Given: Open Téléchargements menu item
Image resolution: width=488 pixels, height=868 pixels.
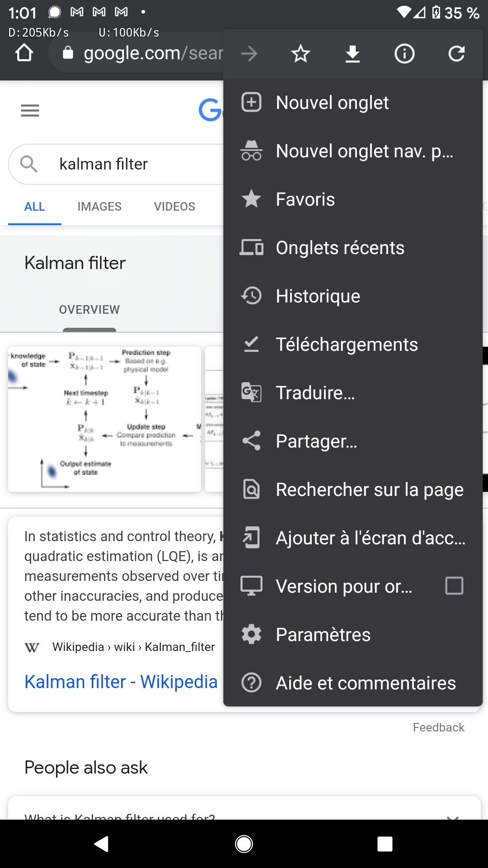Looking at the screenshot, I should click(x=353, y=344).
